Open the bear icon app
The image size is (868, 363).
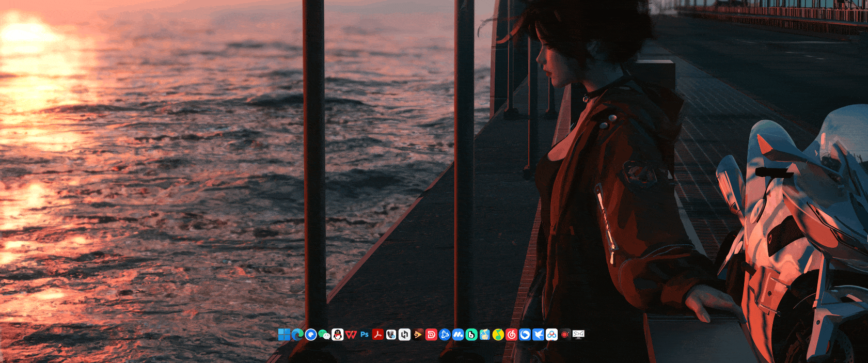tap(391, 335)
